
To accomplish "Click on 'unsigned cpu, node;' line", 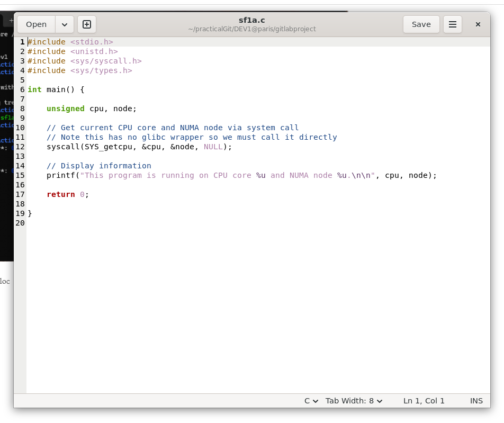I will [x=92, y=109].
